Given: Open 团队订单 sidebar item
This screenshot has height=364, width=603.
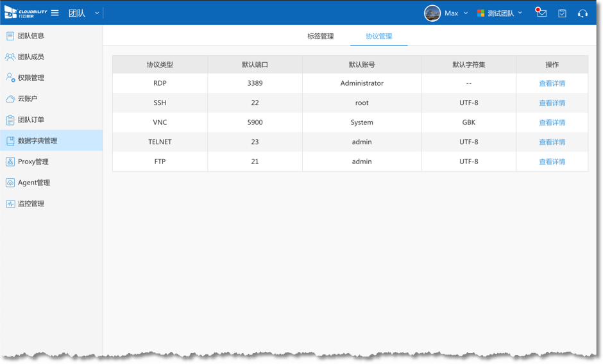Looking at the screenshot, I should [31, 120].
